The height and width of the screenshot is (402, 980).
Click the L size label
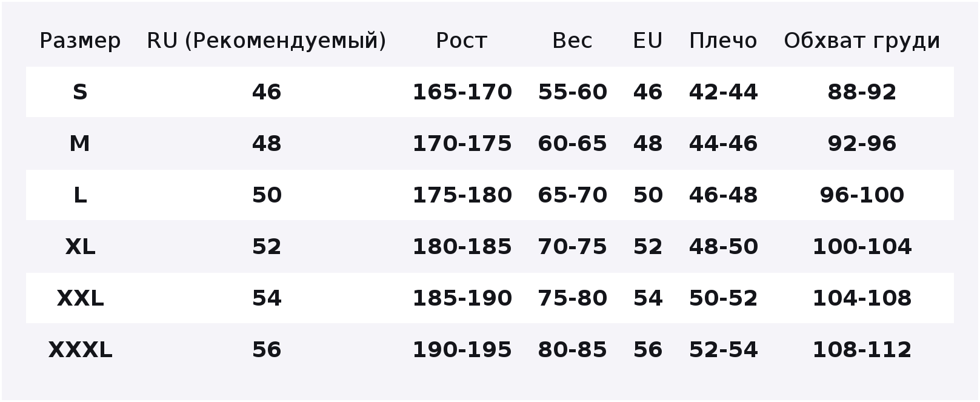click(x=80, y=195)
